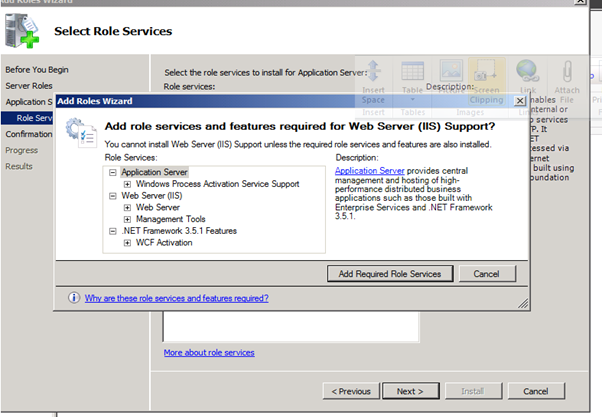This screenshot has height=417, width=602.
Task: Click the info icon beside the help link
Action: 74,298
